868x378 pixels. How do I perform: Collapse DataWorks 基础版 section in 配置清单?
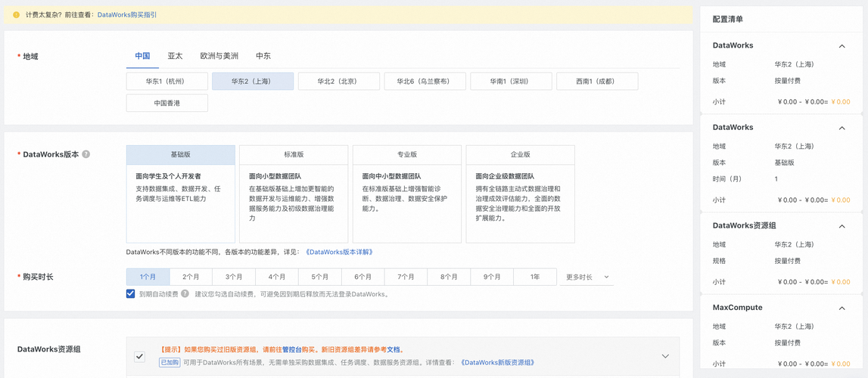[x=842, y=128]
